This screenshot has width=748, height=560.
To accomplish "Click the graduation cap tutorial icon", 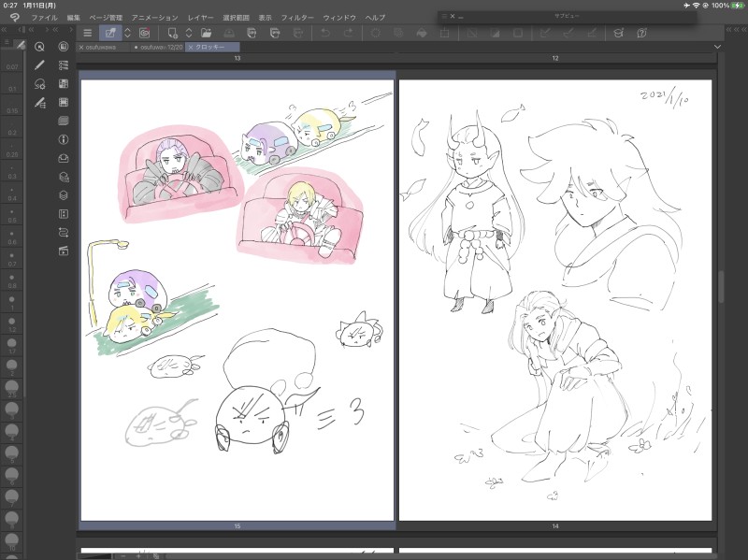I will 618,33.
